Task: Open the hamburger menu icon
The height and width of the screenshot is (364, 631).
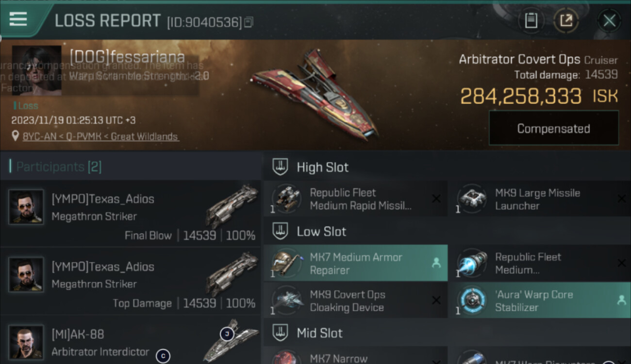Action: pos(18,19)
